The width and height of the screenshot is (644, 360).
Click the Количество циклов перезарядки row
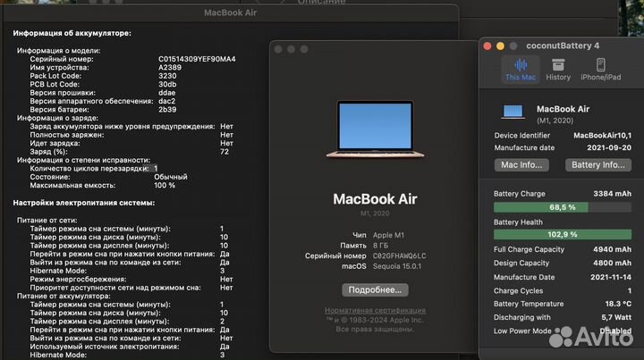94,169
